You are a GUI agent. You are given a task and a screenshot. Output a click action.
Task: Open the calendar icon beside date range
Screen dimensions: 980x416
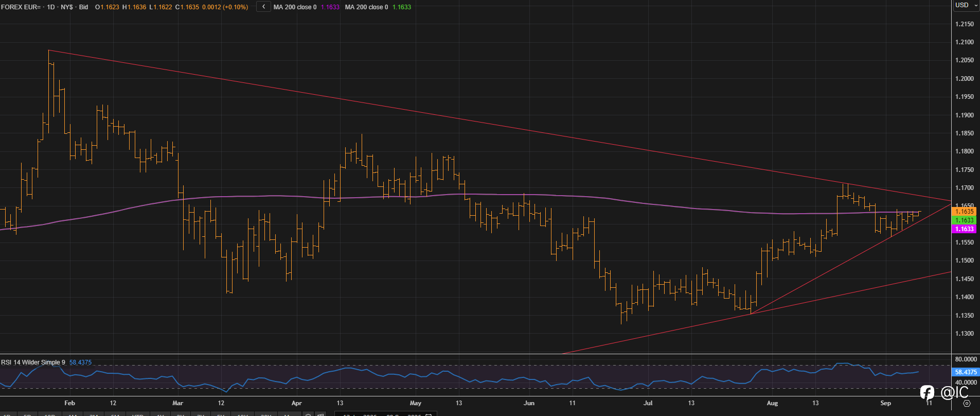[428, 414]
